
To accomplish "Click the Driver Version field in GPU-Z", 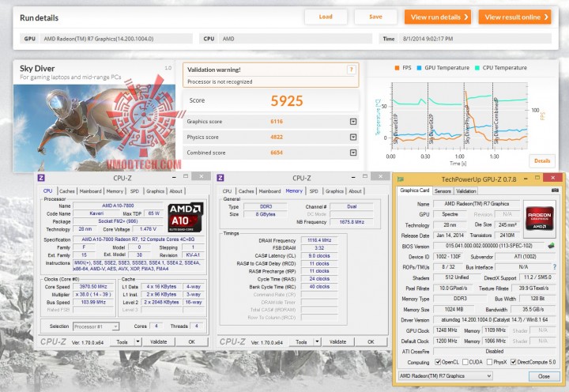I will [494, 320].
